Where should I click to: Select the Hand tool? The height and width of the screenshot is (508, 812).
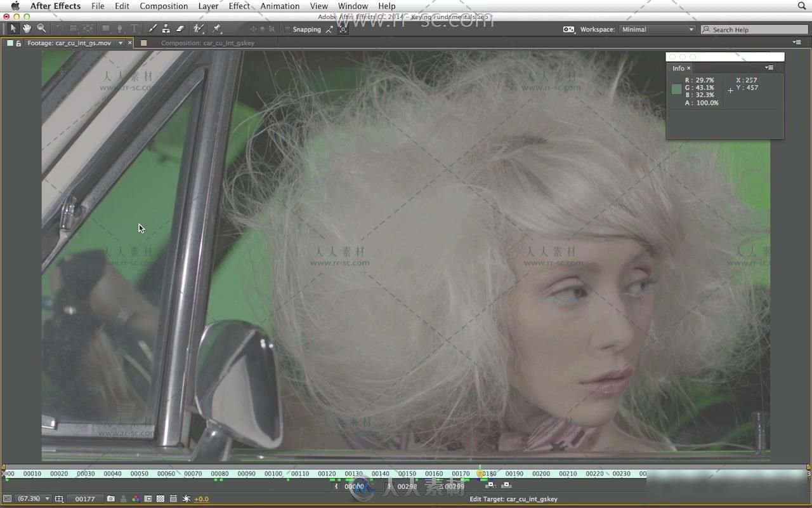[27, 29]
